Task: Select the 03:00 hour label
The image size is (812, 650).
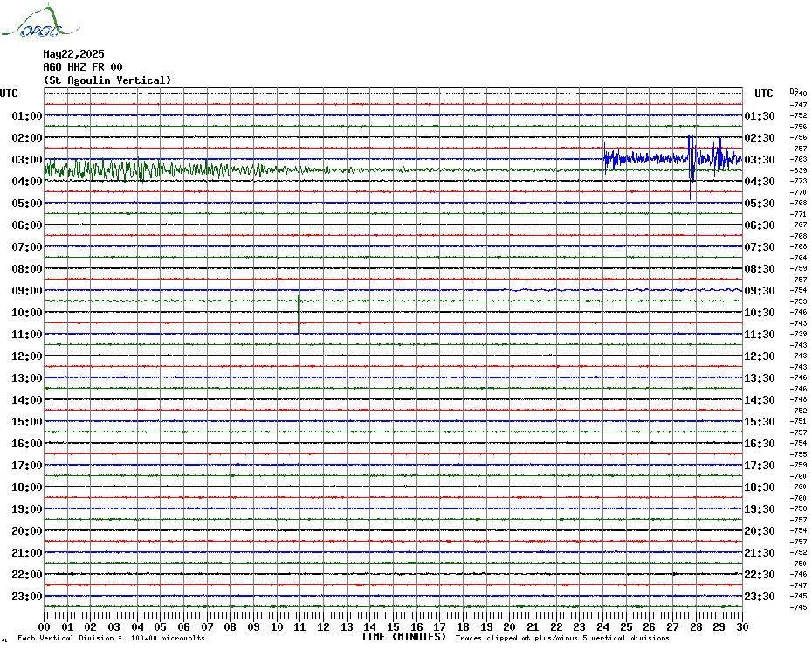Action: [x=27, y=159]
